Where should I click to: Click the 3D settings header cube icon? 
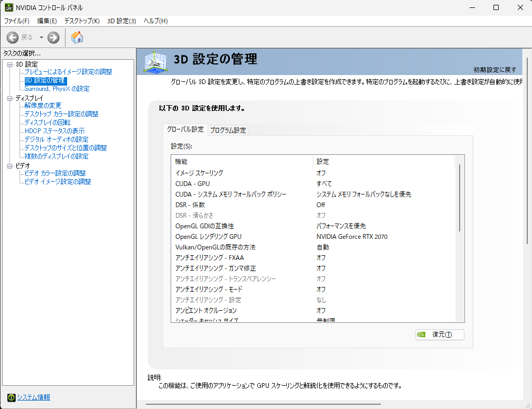pos(156,61)
